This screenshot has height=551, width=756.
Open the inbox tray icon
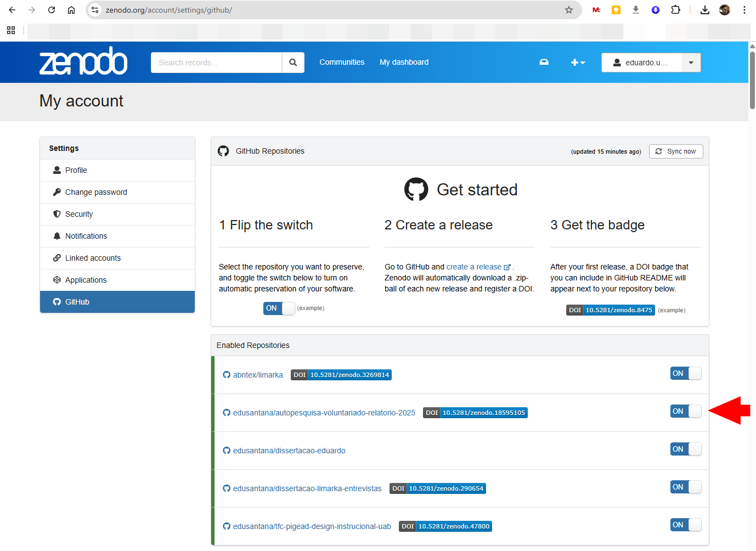pyautogui.click(x=544, y=63)
